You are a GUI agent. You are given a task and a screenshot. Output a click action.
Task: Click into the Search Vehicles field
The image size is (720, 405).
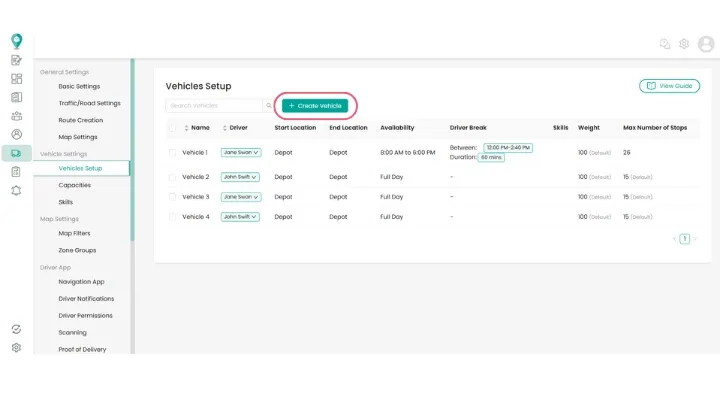click(x=213, y=105)
